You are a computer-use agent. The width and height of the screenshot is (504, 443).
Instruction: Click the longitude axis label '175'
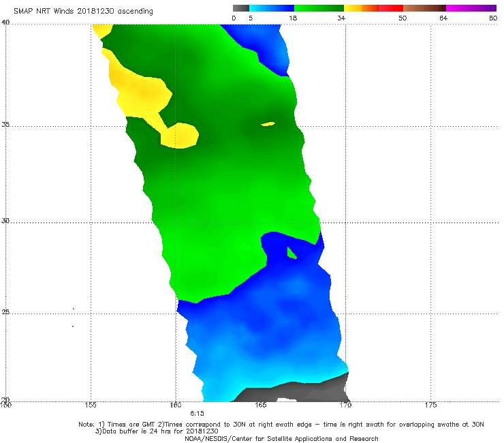click(x=430, y=405)
